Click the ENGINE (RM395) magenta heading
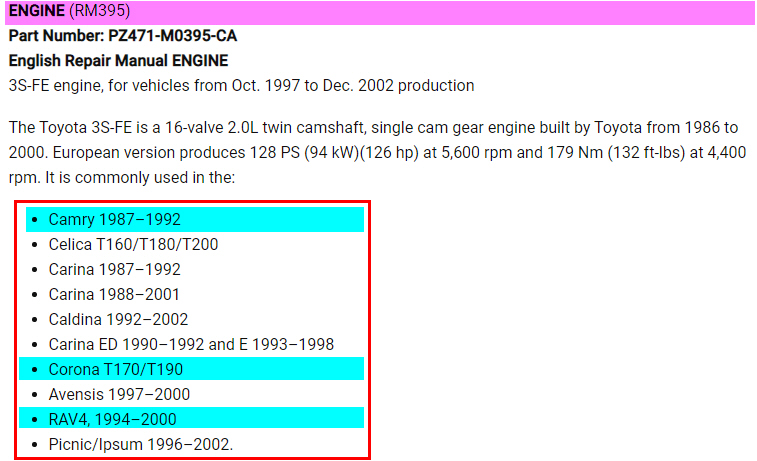This screenshot has width=757, height=461. click(x=69, y=12)
